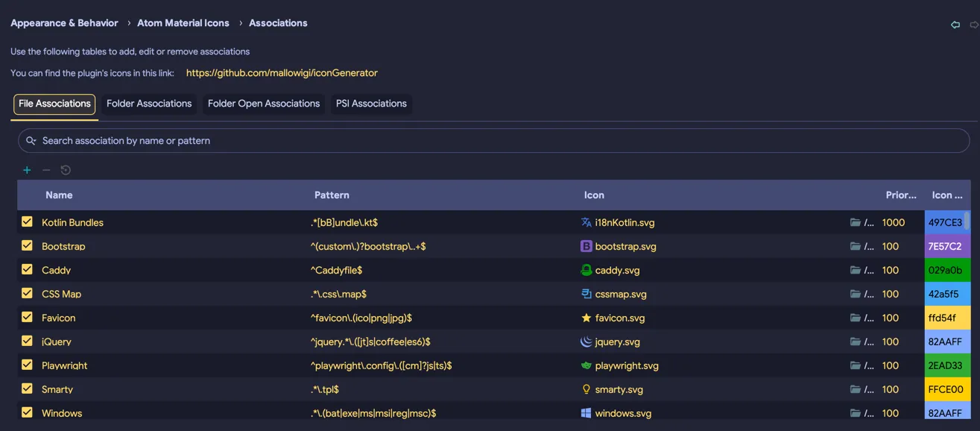Click the 42a5f5 blue swatch
The width and height of the screenshot is (980, 431).
tap(947, 294)
